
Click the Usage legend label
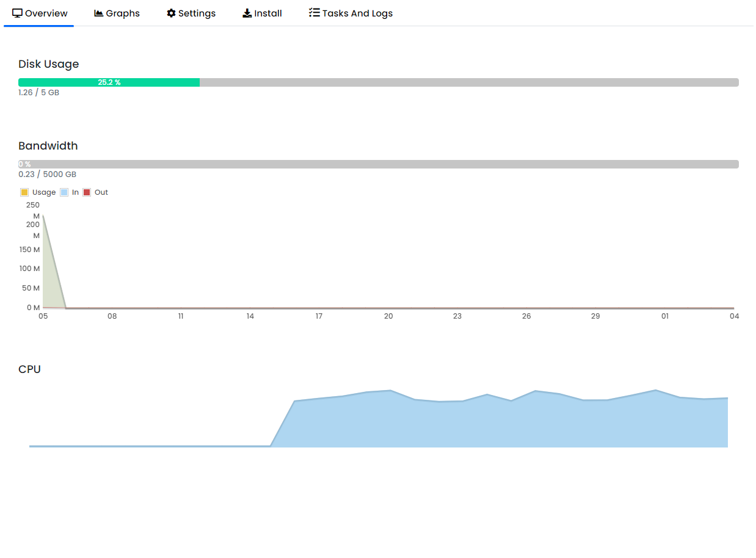(x=44, y=192)
